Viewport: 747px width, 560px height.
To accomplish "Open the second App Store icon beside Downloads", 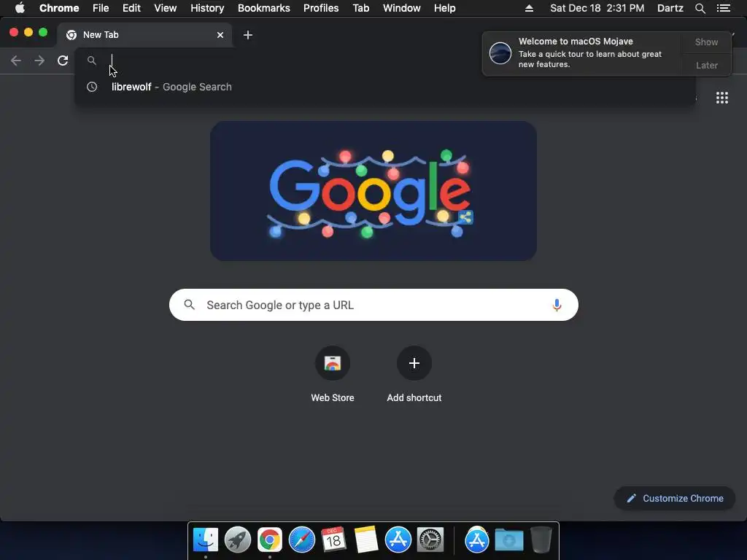I will [x=477, y=540].
